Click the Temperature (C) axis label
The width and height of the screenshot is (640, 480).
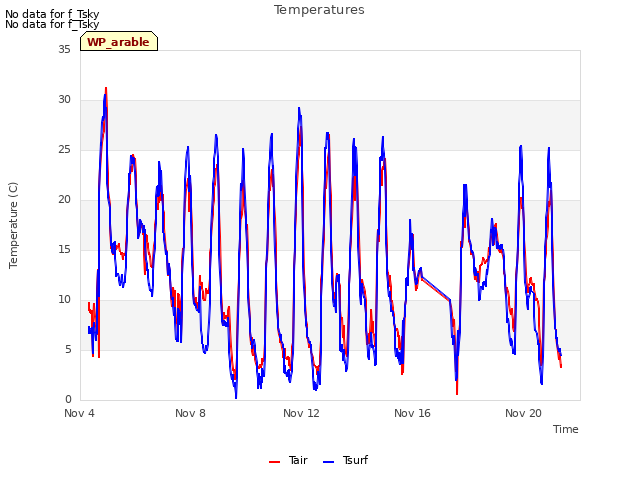(13, 225)
